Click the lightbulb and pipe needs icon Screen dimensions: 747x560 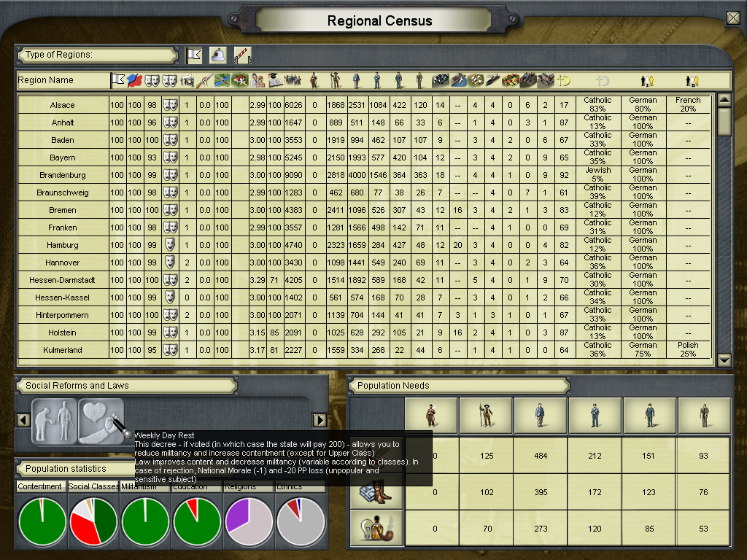pyautogui.click(x=377, y=529)
